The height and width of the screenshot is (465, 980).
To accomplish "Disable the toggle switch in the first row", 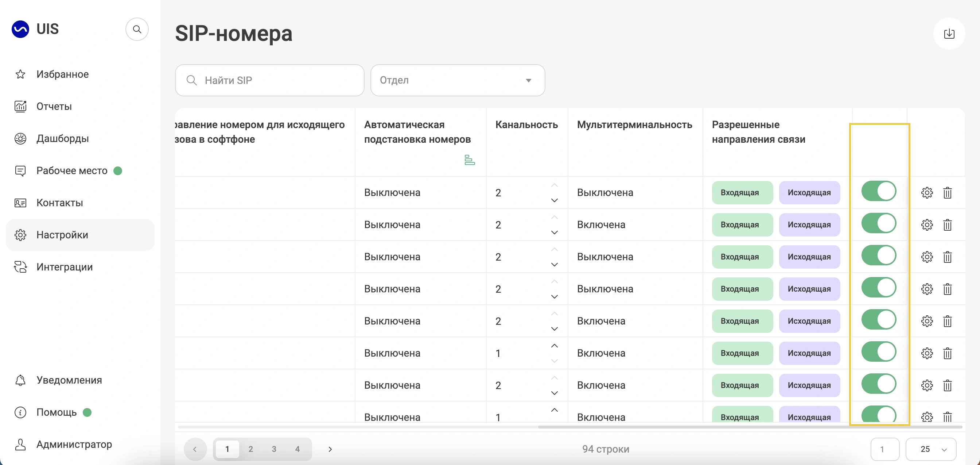I will 878,191.
